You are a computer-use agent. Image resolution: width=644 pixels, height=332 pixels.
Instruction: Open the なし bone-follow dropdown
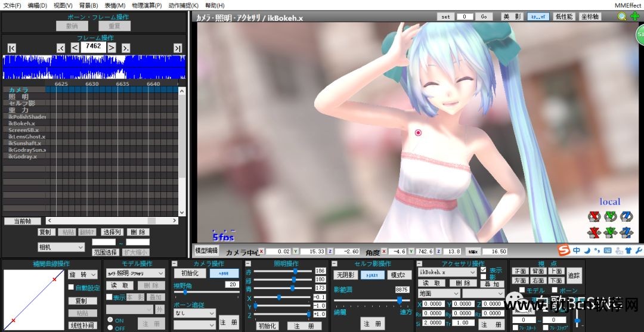[194, 313]
